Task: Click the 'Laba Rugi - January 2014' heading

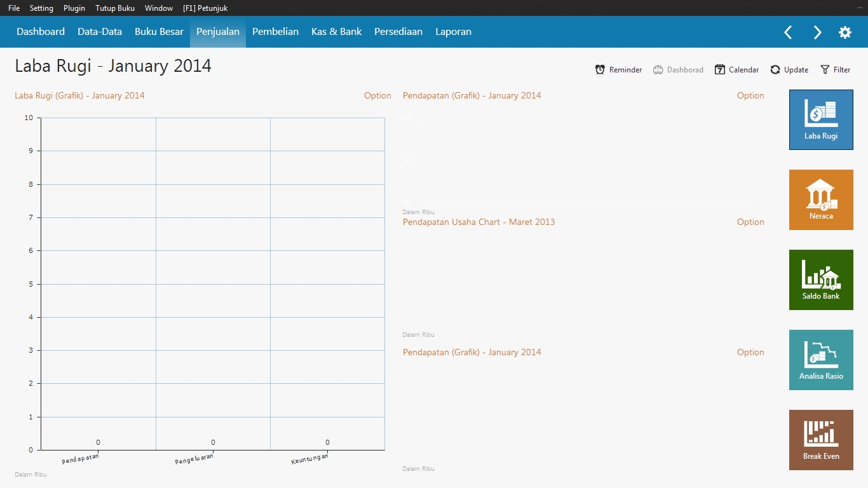Action: point(113,66)
